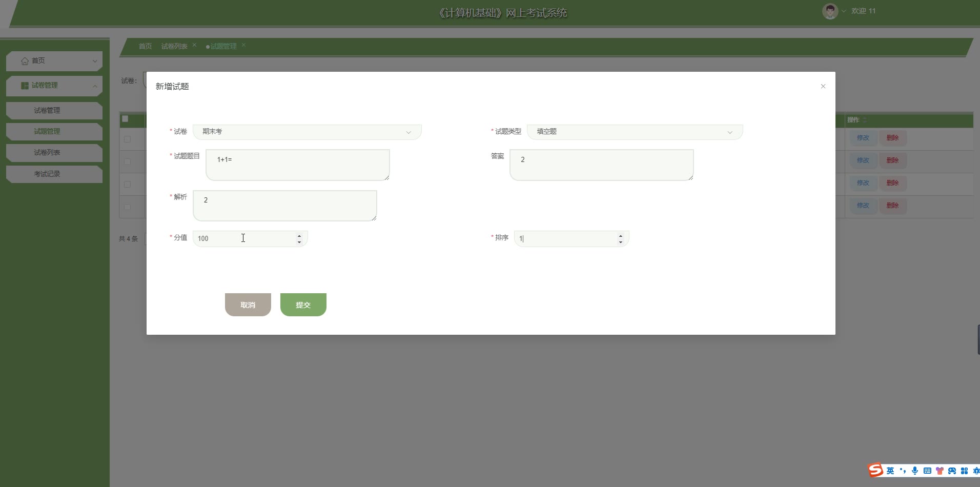The image size is (980, 487).
Task: Click the user avatar in header
Action: (x=830, y=11)
